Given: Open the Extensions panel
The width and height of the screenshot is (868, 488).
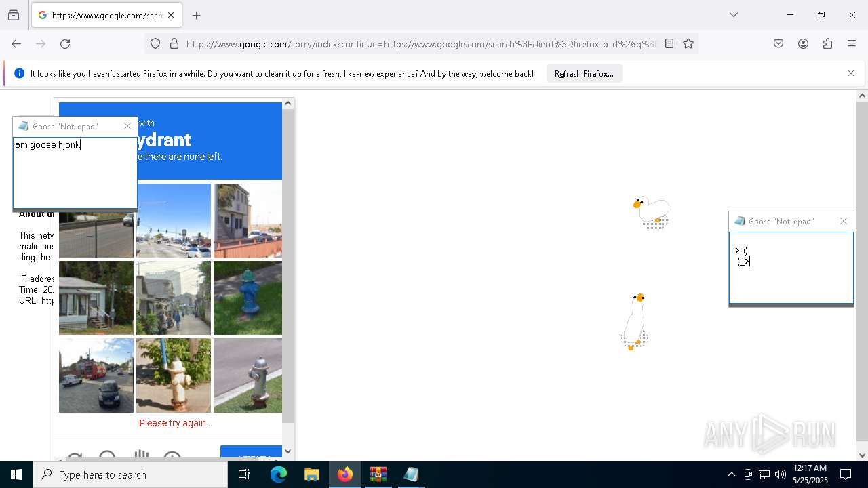Looking at the screenshot, I should point(827,43).
